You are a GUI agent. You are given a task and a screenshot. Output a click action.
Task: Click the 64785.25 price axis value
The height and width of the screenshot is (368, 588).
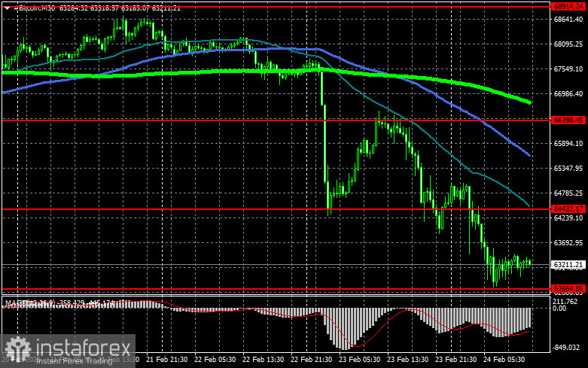coord(568,193)
